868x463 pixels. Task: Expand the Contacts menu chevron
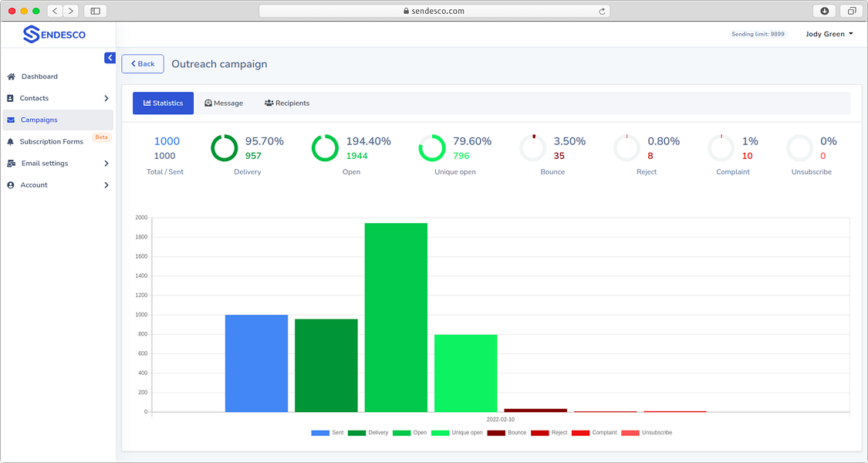[x=106, y=98]
